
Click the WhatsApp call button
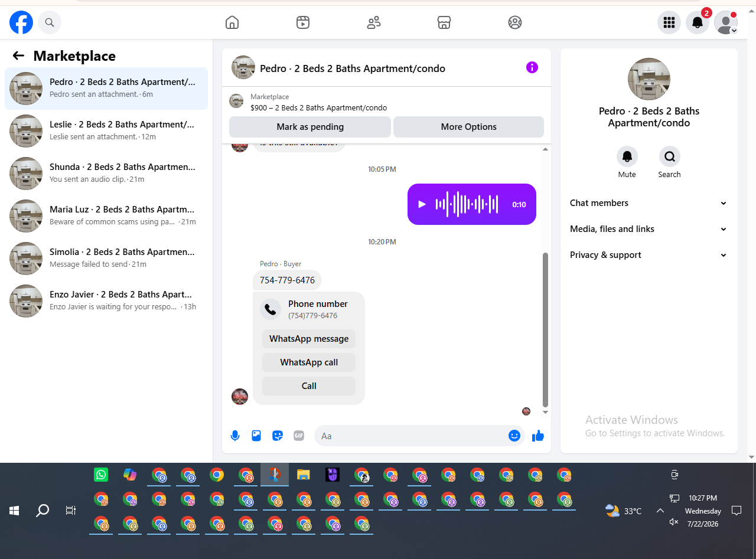(x=309, y=362)
